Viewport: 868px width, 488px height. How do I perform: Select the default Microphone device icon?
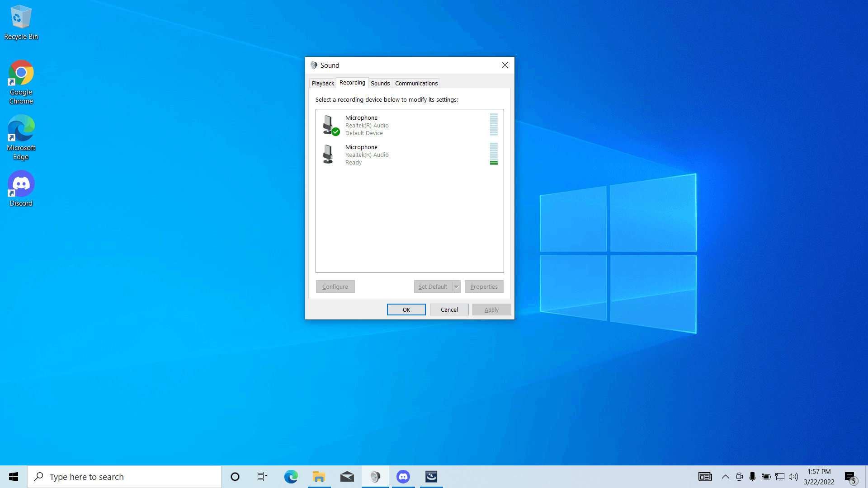click(x=329, y=125)
